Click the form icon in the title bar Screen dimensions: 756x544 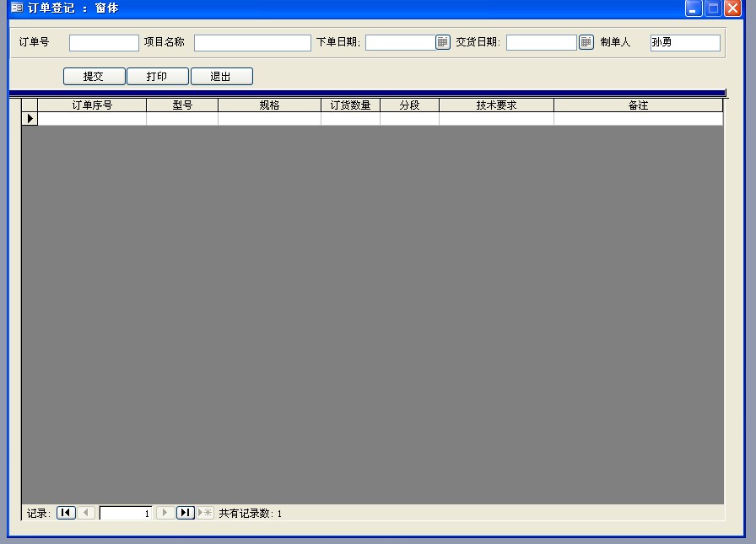coord(16,8)
